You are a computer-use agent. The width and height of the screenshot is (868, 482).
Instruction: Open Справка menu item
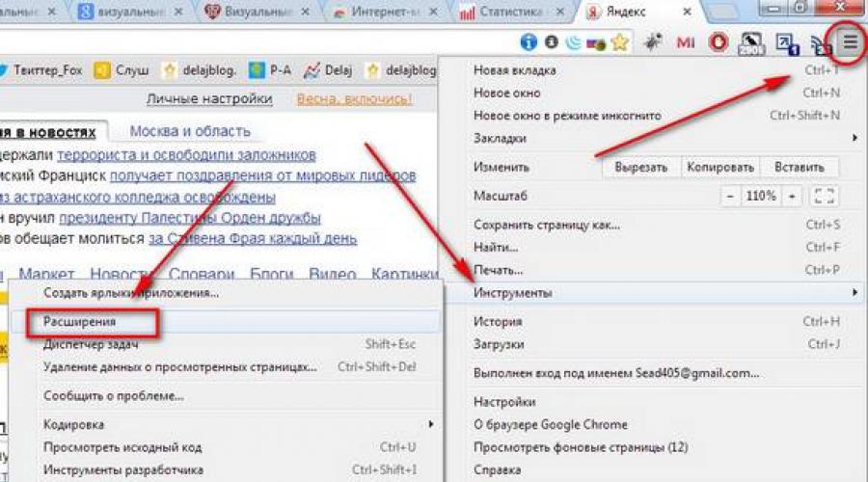tap(656, 469)
